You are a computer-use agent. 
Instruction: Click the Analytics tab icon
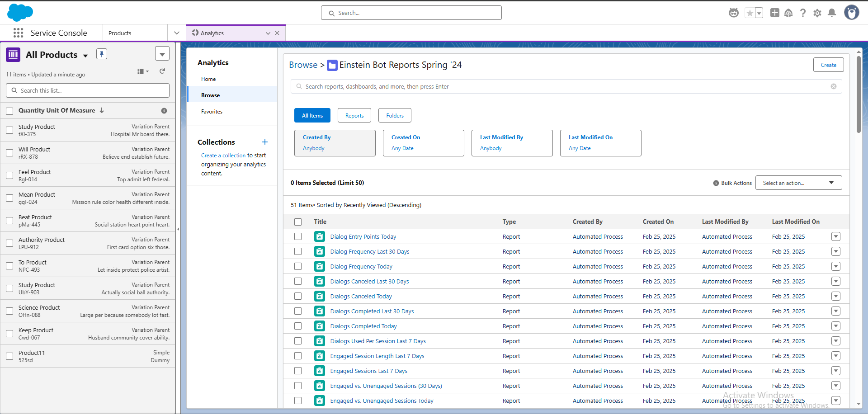[195, 33]
